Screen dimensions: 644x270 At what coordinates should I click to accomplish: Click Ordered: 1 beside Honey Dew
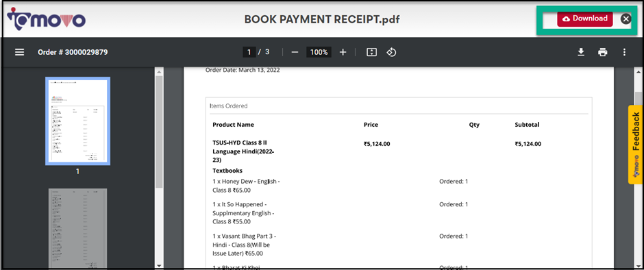(454, 181)
